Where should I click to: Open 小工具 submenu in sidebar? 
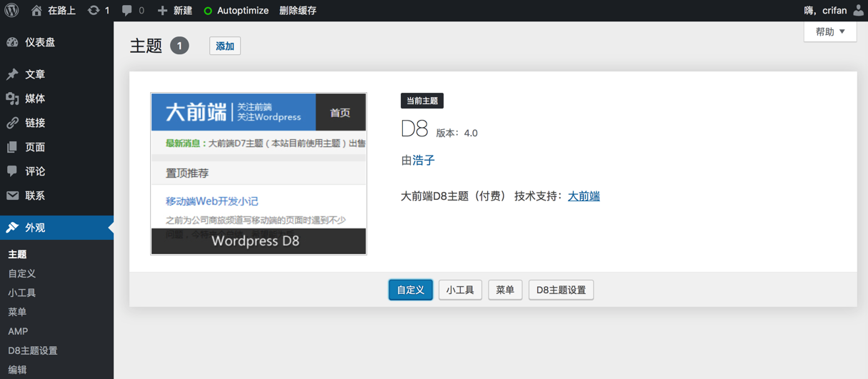click(x=21, y=293)
